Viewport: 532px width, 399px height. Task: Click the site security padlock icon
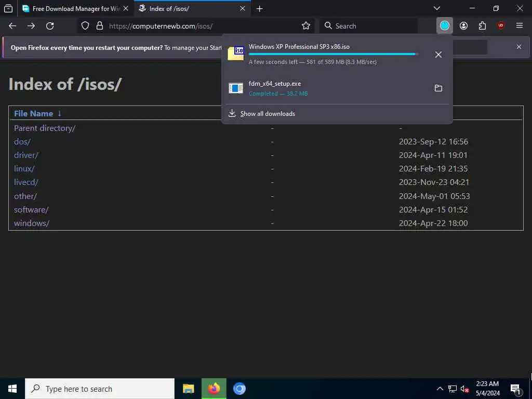click(99, 26)
